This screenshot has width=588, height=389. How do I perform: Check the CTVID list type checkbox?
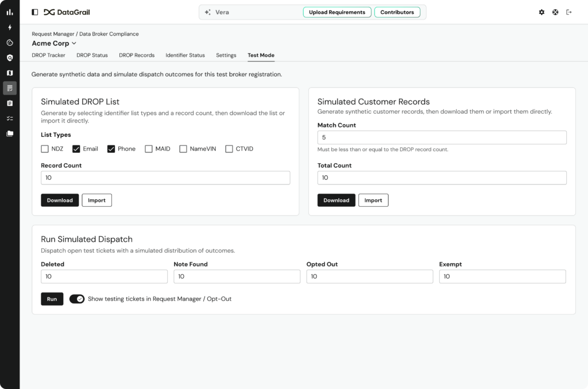229,149
